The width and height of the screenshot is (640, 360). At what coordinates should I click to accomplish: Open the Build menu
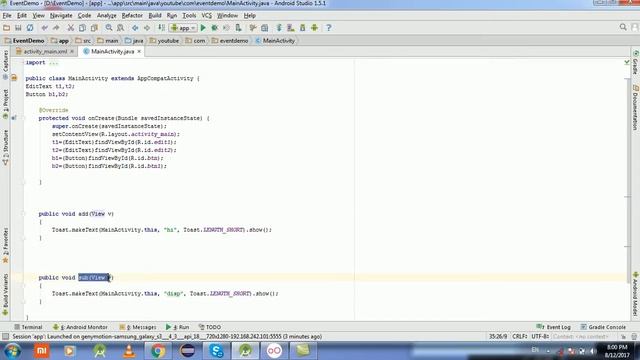155,16
